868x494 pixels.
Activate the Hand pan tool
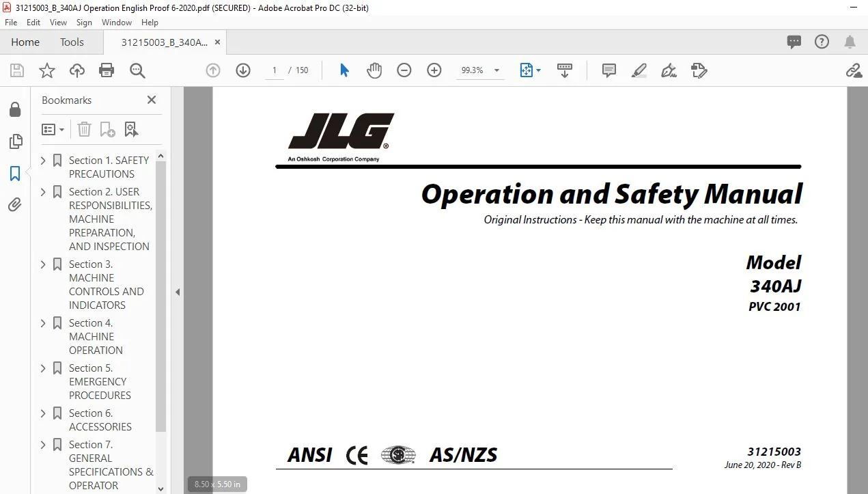click(374, 70)
